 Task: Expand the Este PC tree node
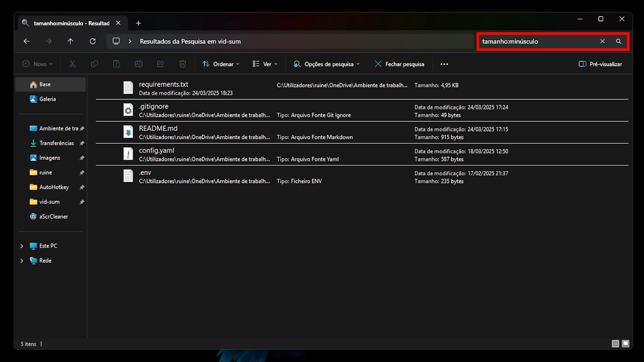click(21, 246)
